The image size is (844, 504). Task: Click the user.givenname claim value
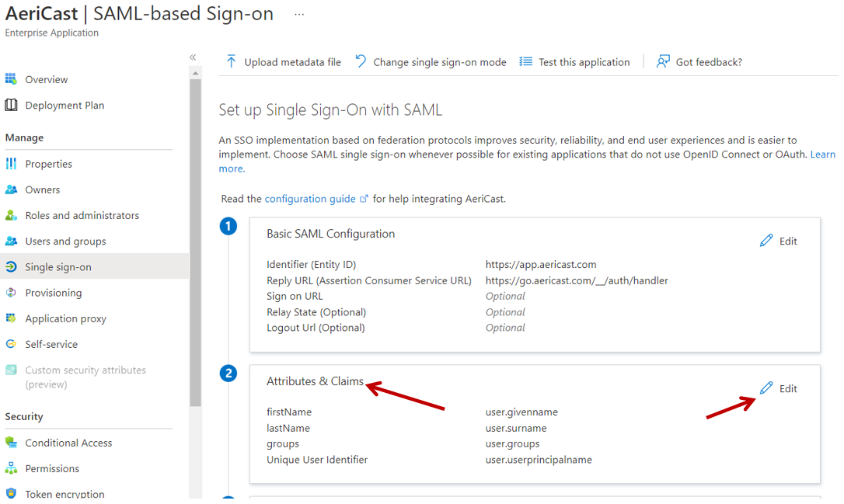tap(521, 412)
